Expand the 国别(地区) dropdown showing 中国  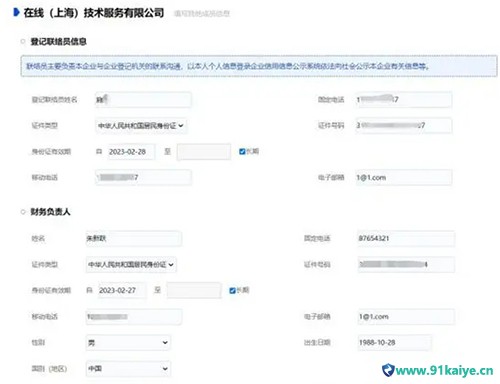(x=128, y=368)
